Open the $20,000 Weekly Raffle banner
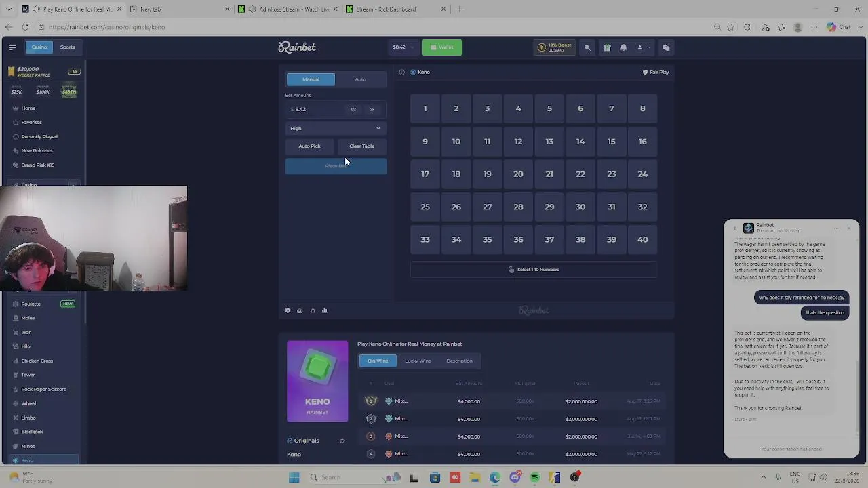The height and width of the screenshot is (488, 868). tap(44, 71)
